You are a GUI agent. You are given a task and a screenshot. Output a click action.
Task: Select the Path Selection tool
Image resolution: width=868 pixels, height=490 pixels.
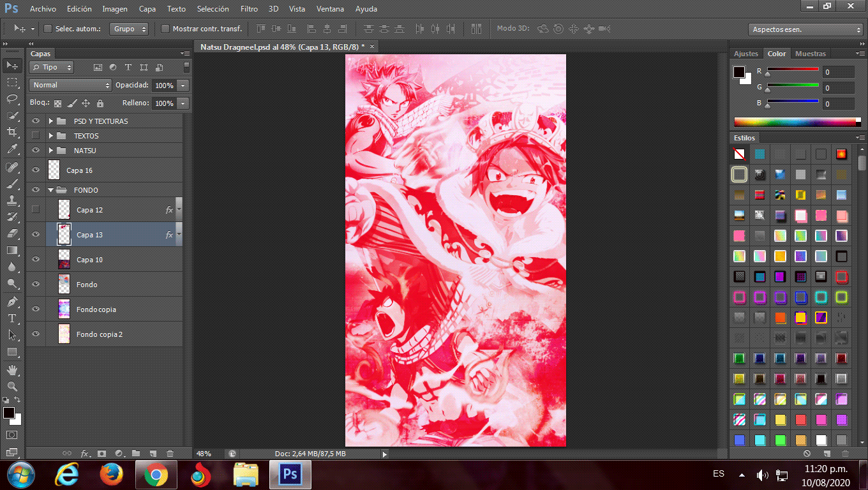click(x=11, y=334)
